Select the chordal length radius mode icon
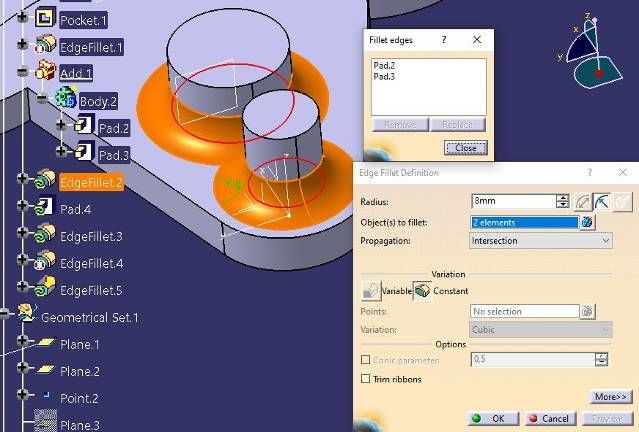 click(x=582, y=202)
